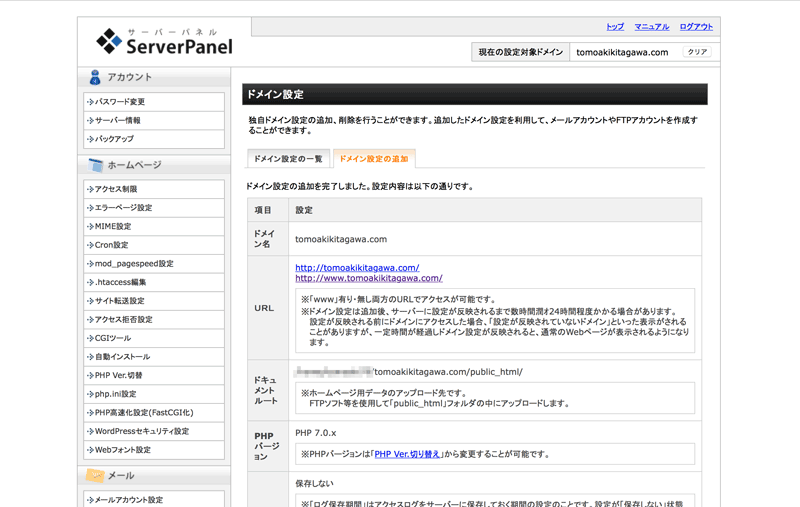Open バックアップ menu item
This screenshot has width=800, height=507.
pyautogui.click(x=154, y=139)
